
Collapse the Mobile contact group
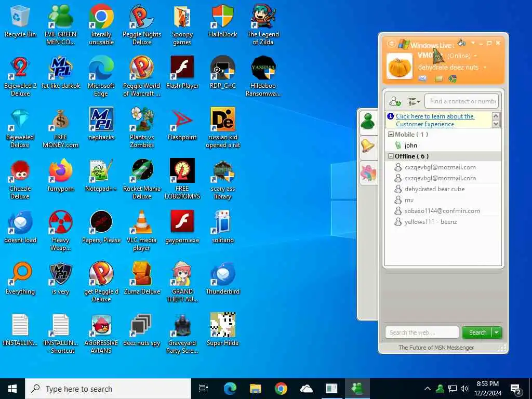391,135
